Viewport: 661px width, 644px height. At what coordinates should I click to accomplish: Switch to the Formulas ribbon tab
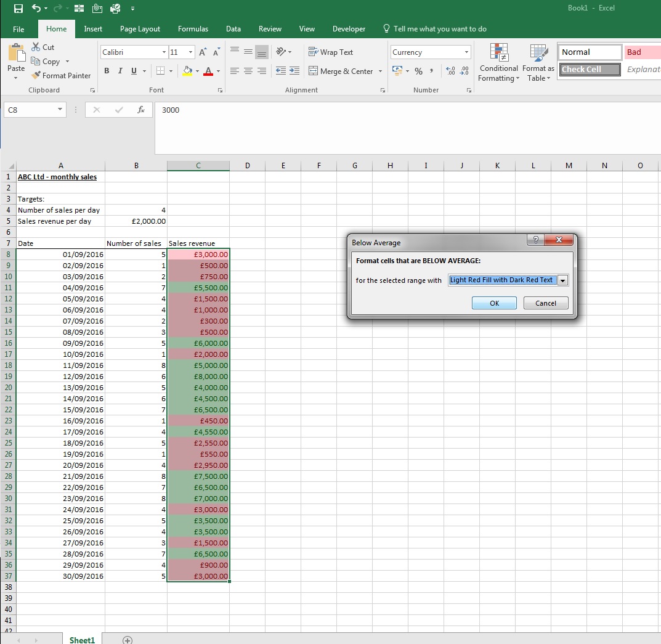pyautogui.click(x=193, y=29)
